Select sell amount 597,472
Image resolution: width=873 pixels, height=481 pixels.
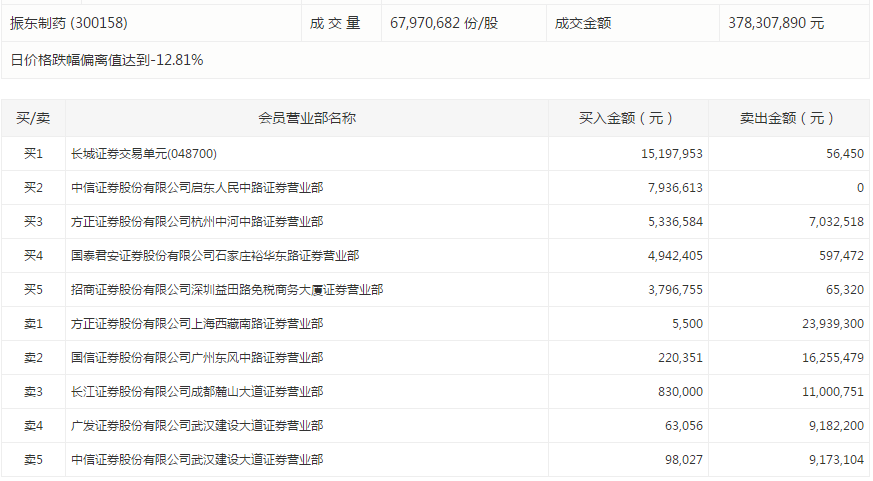pos(841,256)
